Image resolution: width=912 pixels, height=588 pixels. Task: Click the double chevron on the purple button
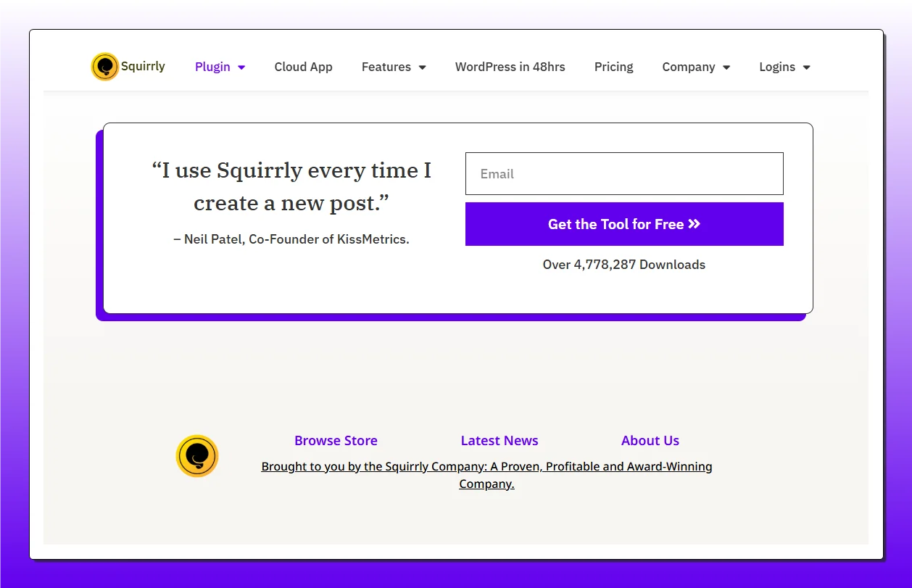pos(695,224)
